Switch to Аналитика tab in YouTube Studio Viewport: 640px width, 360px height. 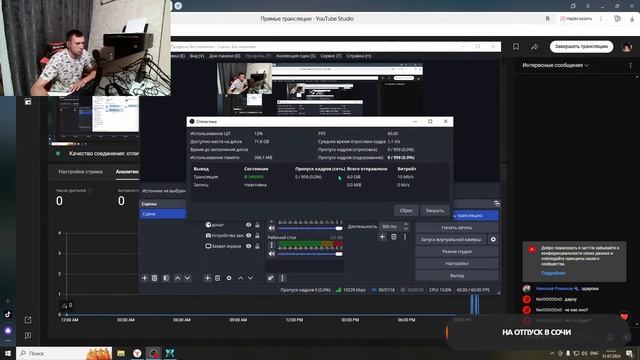[127, 172]
